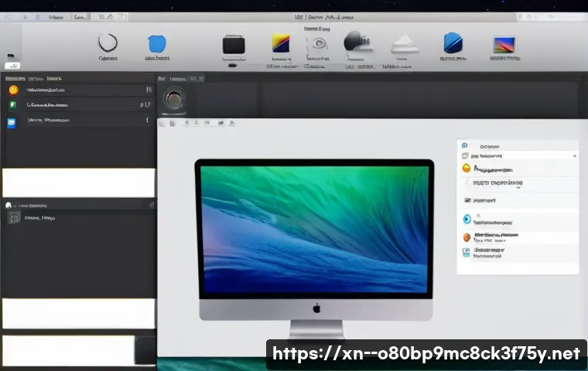Click the multicolor yellow-red-blue toolbar icon

pyautogui.click(x=280, y=43)
